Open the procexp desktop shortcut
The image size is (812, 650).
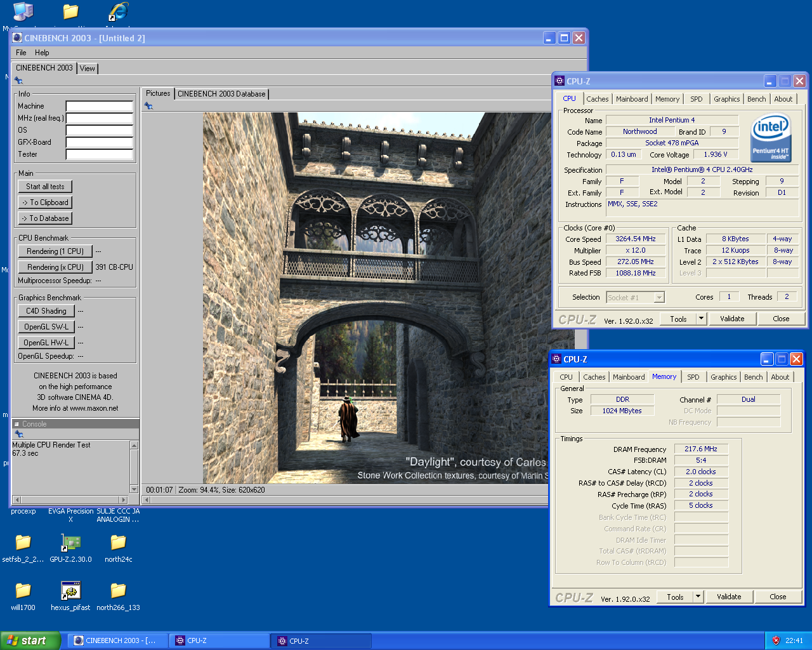(x=23, y=511)
